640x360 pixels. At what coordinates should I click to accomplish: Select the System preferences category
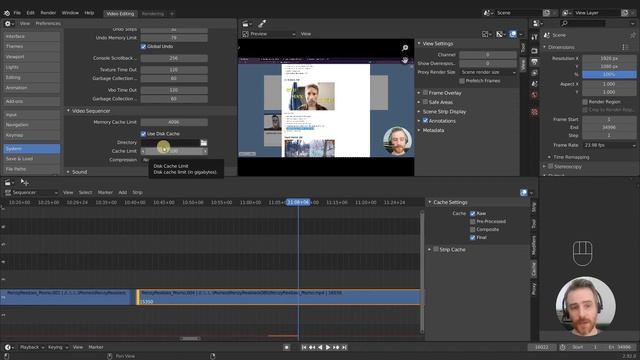tap(32, 149)
